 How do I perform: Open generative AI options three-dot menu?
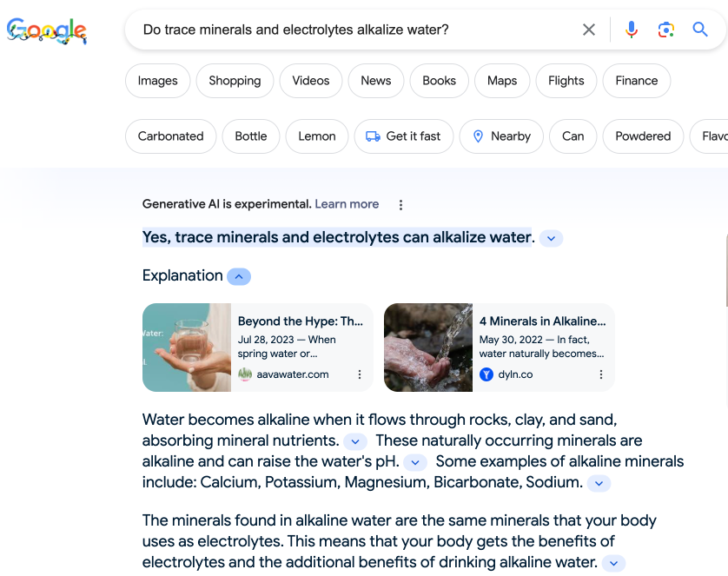[400, 205]
